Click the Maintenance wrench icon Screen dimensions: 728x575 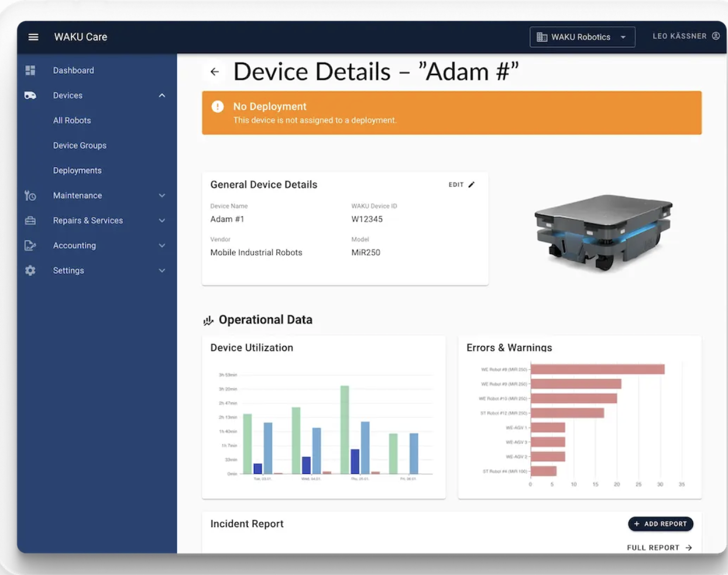pyautogui.click(x=30, y=196)
